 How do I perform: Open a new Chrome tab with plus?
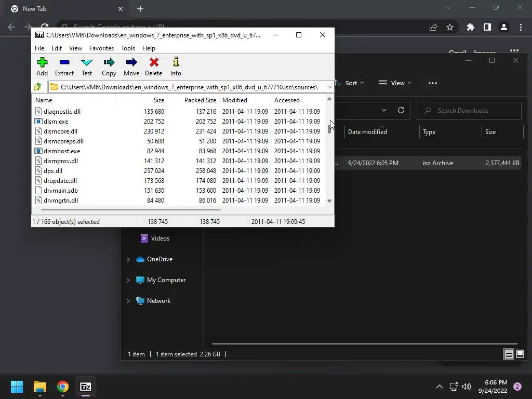[x=140, y=9]
